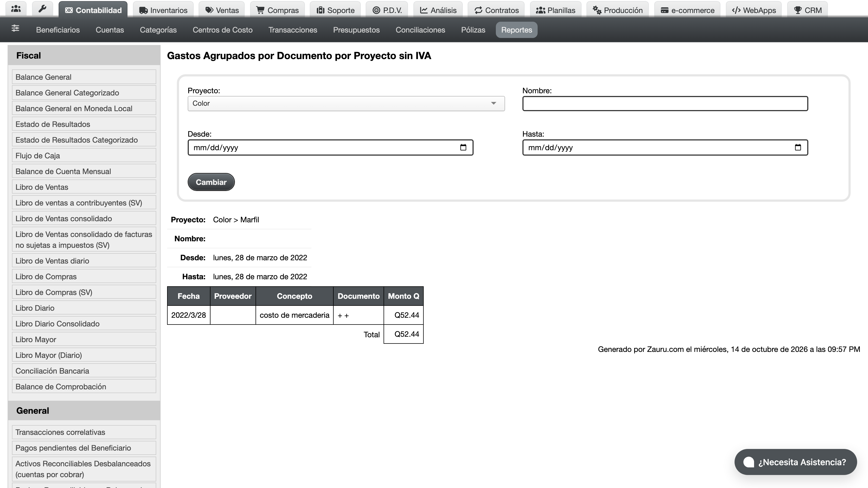Open the ¿Necesita Asistencia? chat button

tap(796, 462)
